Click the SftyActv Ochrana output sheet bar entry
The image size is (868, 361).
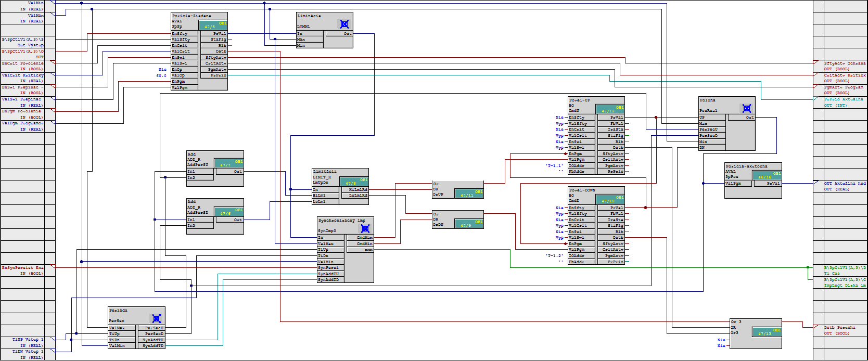coord(844,66)
